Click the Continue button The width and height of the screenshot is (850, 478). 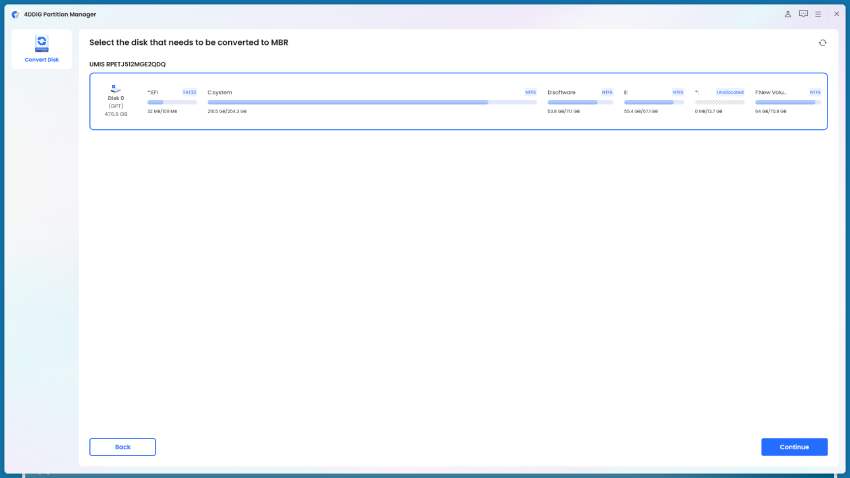794,447
